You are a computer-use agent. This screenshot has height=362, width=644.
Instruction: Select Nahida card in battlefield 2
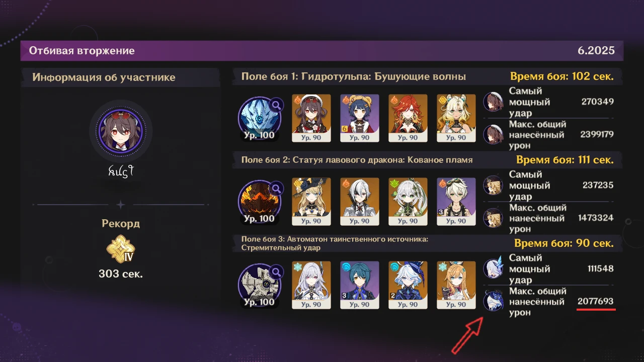[x=408, y=202]
